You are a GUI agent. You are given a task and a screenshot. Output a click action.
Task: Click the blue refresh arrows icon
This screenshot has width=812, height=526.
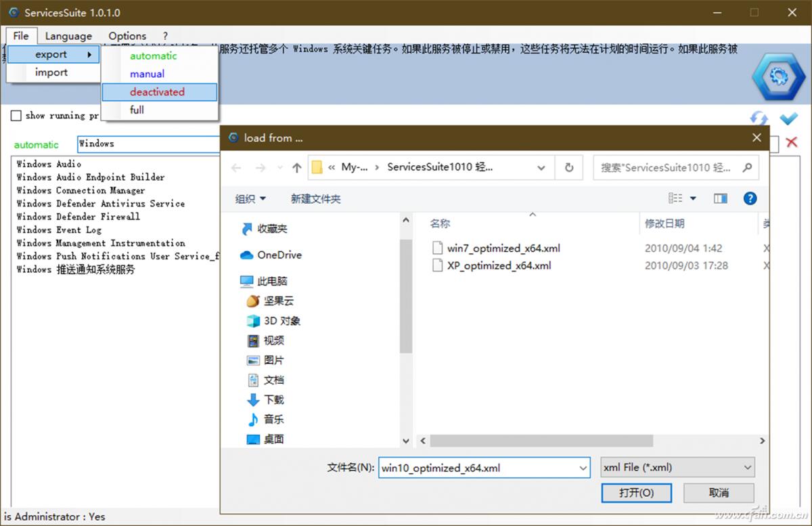[759, 118]
